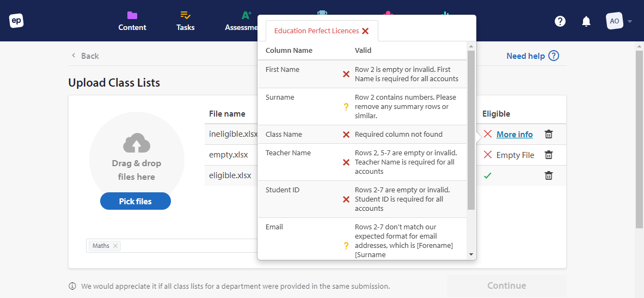
Task: Click the Pick files button
Action: click(136, 201)
